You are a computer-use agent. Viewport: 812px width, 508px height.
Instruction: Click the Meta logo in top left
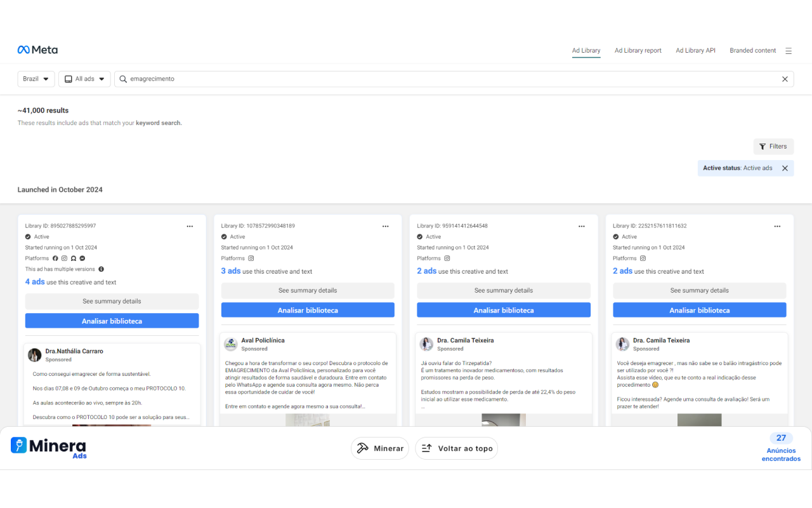tap(37, 50)
